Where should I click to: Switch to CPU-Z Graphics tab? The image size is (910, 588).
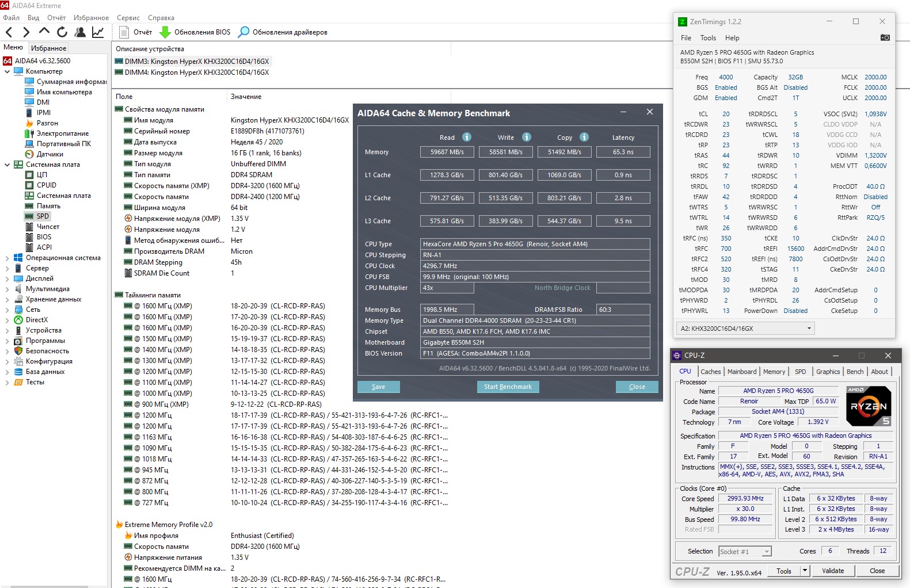click(828, 372)
